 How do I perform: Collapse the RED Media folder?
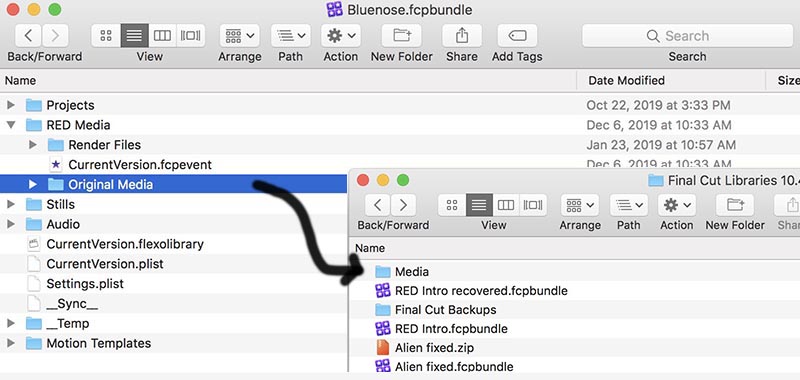pos(11,125)
